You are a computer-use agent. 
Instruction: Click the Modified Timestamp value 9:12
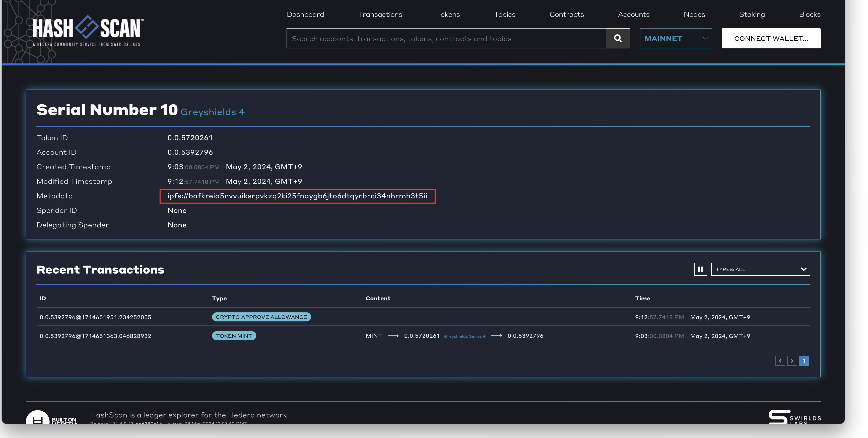tap(235, 181)
